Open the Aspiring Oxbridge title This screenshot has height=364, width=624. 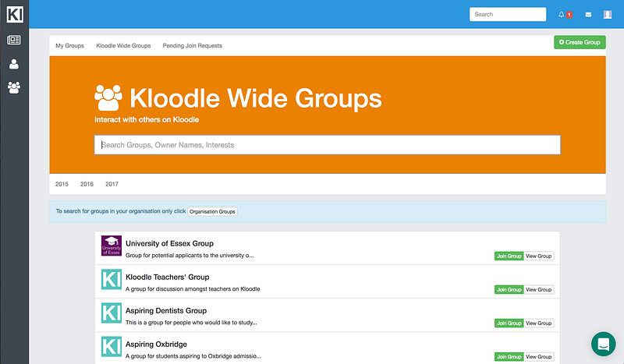click(157, 345)
